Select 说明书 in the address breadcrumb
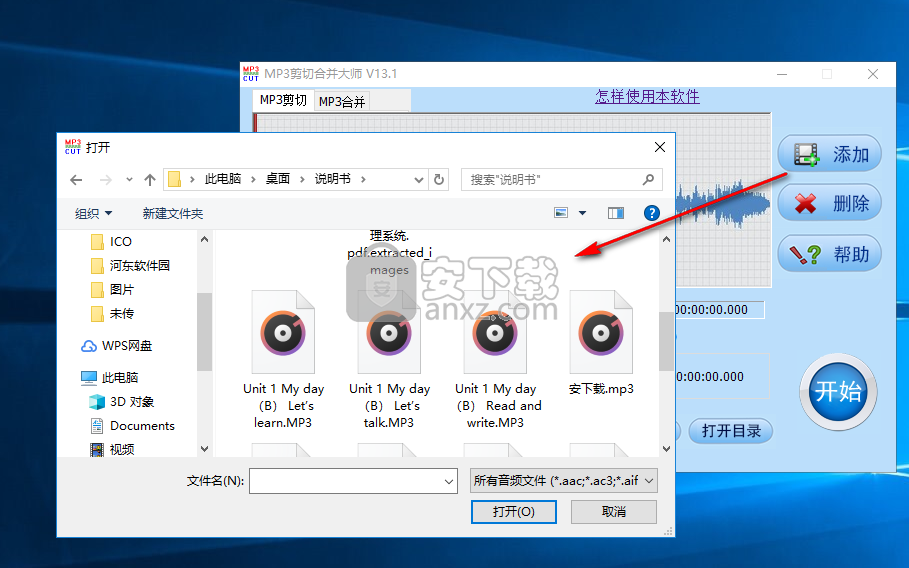909x568 pixels. coord(332,179)
